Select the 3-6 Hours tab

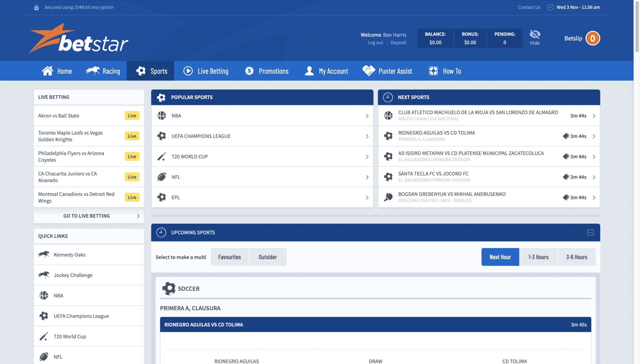[577, 257]
